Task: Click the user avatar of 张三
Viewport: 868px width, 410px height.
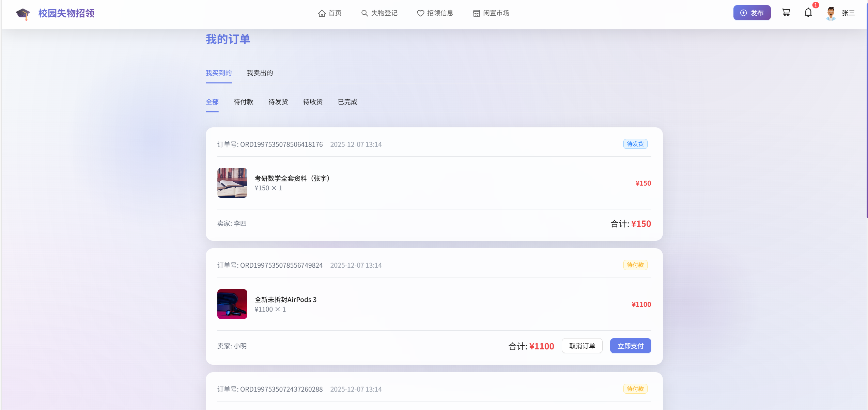Action: (x=831, y=13)
